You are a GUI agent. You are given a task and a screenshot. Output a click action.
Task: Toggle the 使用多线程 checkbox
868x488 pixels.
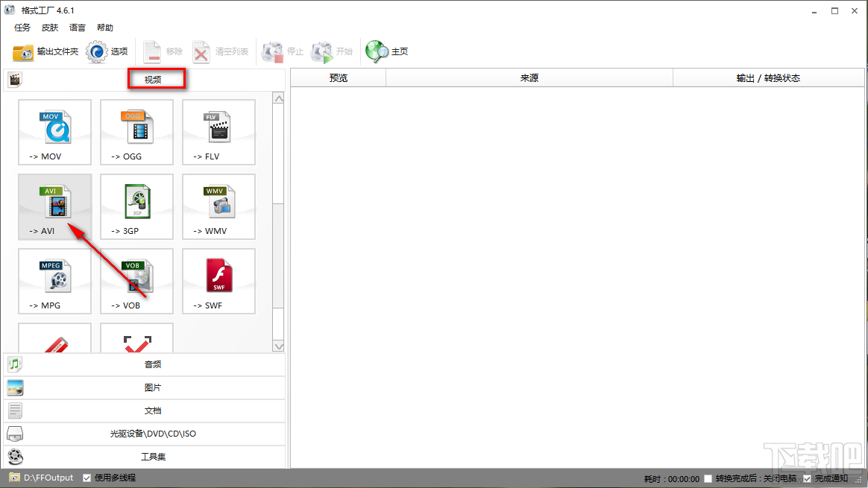click(87, 478)
